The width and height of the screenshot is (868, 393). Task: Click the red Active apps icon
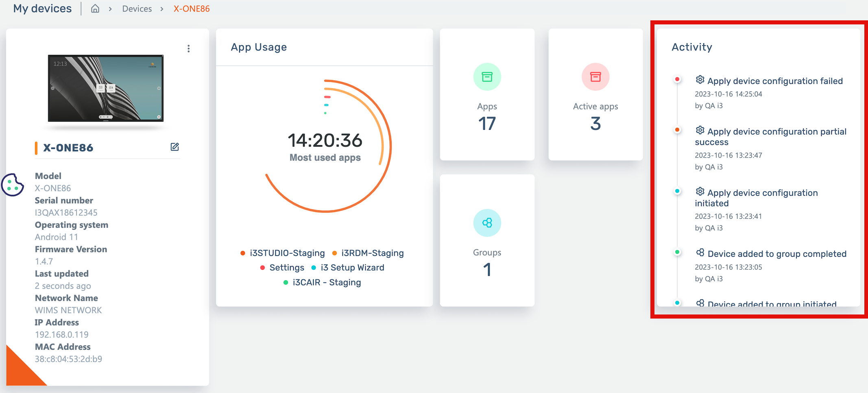tap(595, 77)
